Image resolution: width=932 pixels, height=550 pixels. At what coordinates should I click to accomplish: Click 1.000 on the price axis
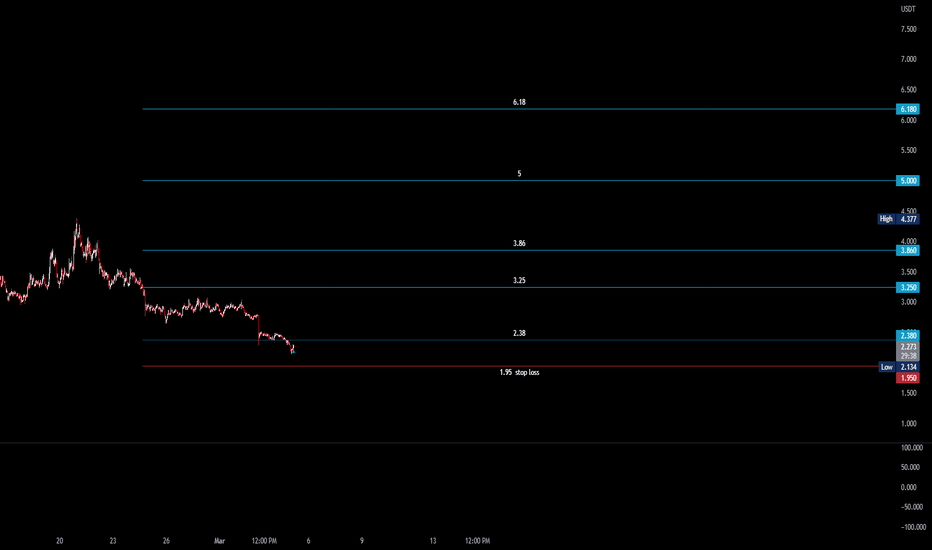pyautogui.click(x=908, y=423)
